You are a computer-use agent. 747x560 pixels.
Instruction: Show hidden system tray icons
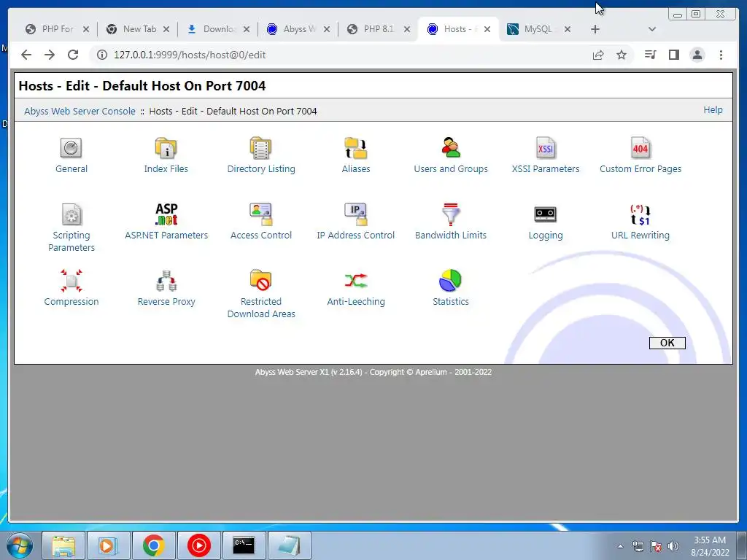click(620, 546)
